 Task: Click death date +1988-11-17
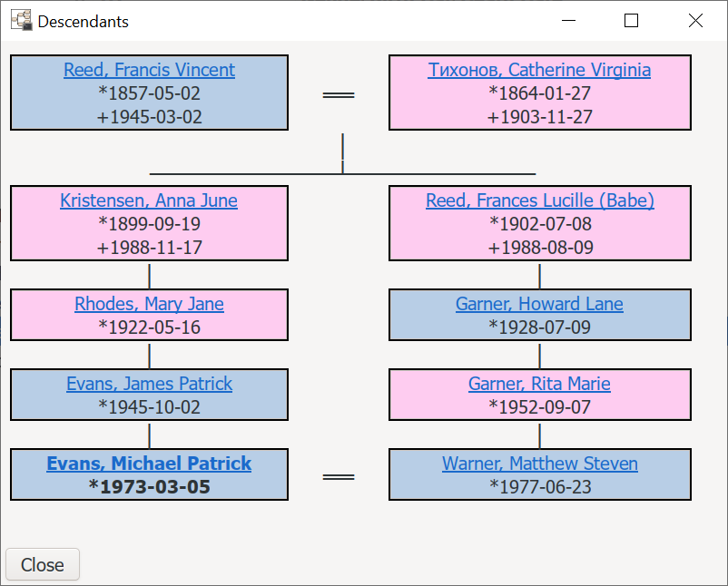(x=149, y=249)
